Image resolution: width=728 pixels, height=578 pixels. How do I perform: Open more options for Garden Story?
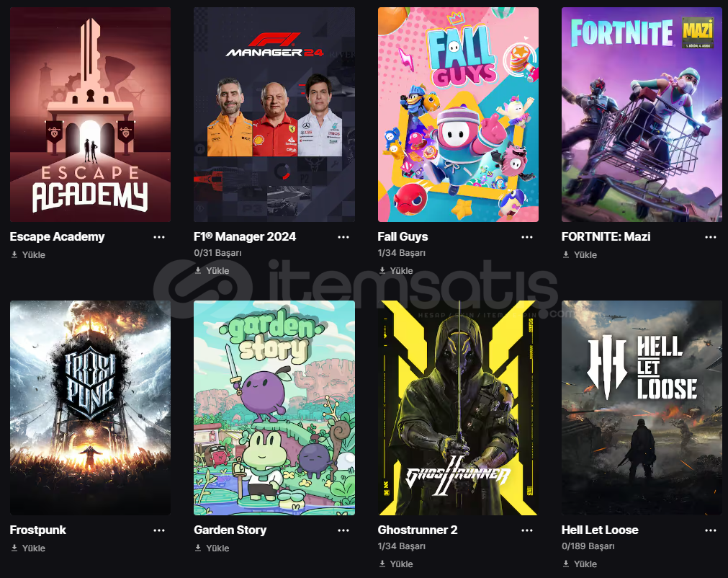pyautogui.click(x=343, y=530)
